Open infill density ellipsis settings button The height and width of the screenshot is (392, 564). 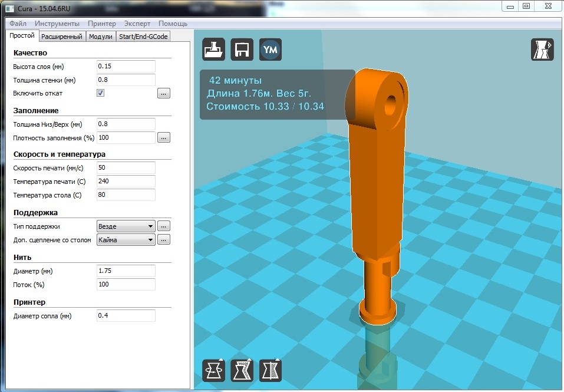[164, 138]
